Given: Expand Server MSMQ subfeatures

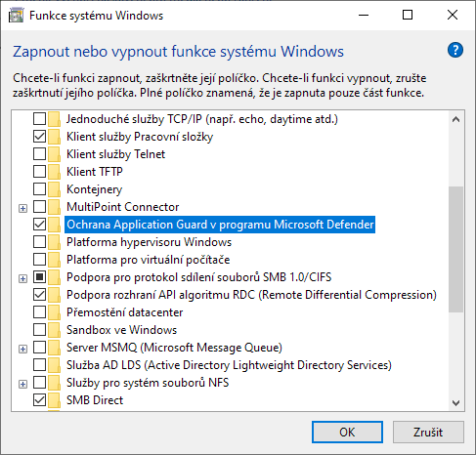Looking at the screenshot, I should pos(22,349).
